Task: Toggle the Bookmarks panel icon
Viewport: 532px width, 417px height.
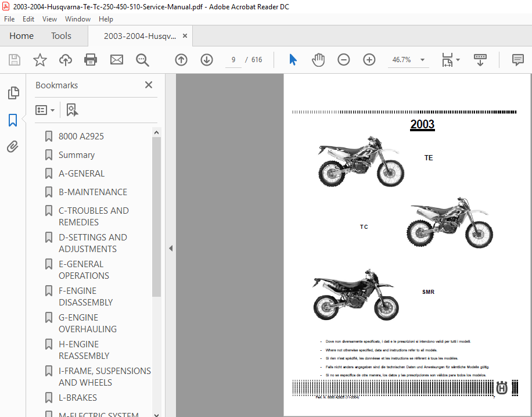Action: (x=13, y=120)
